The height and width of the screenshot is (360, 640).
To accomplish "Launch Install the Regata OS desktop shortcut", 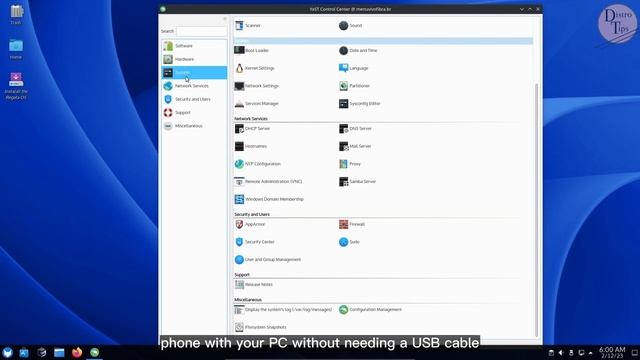I will [x=16, y=86].
